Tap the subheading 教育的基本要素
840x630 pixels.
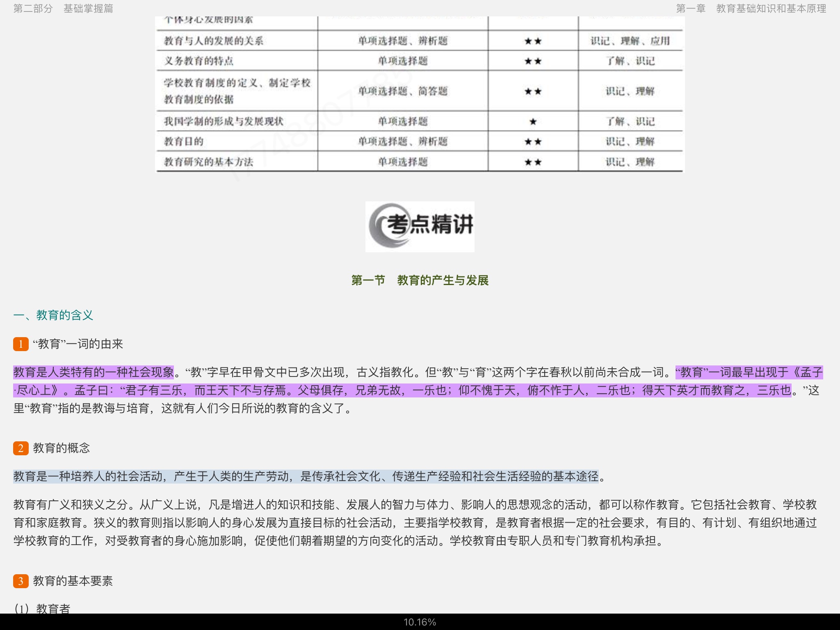[x=73, y=581]
